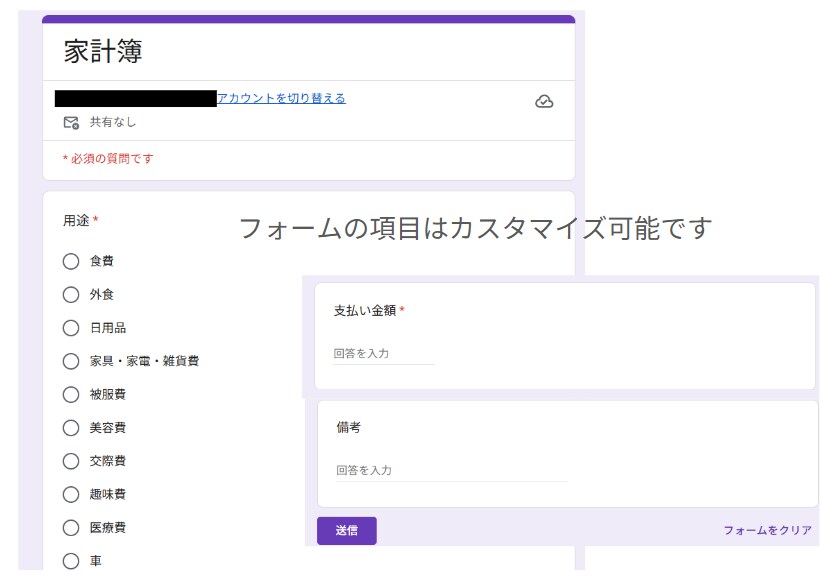Open the アカウントを切り替える link

point(281,98)
